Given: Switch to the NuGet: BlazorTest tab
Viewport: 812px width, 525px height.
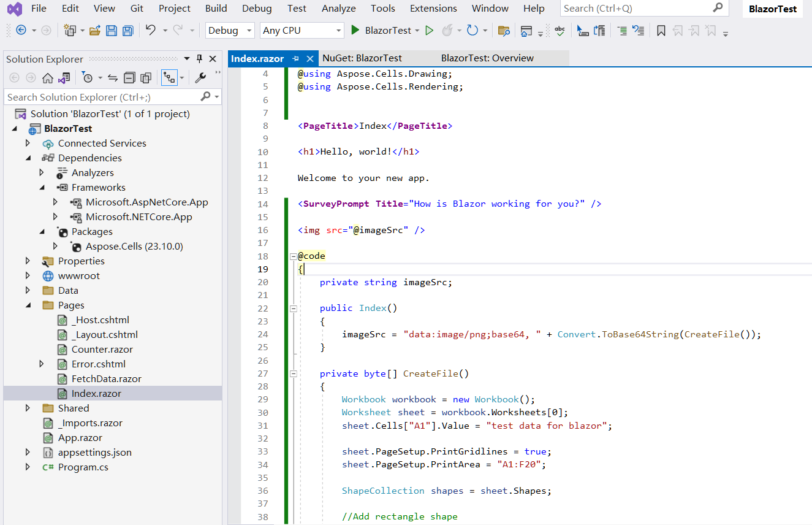Looking at the screenshot, I should pos(362,58).
